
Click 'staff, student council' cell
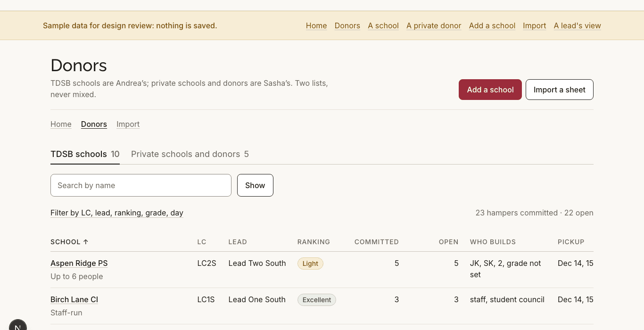(507, 299)
